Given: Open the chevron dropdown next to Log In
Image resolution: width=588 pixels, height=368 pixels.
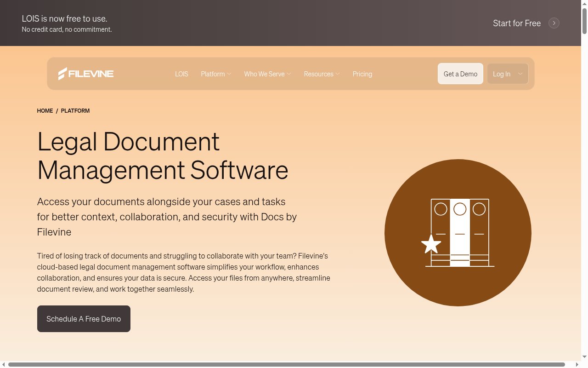Looking at the screenshot, I should [x=520, y=74].
